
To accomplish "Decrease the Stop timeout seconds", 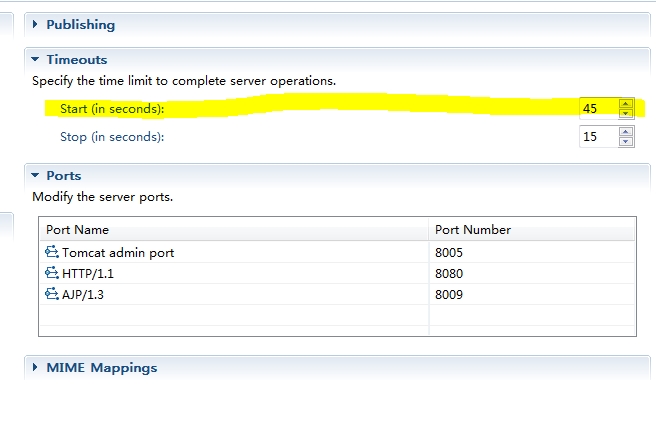I will [626, 141].
